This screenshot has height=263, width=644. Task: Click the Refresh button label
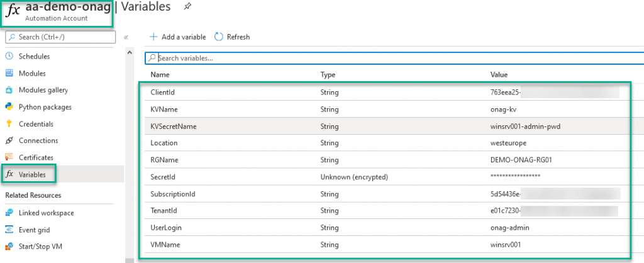pos(238,37)
